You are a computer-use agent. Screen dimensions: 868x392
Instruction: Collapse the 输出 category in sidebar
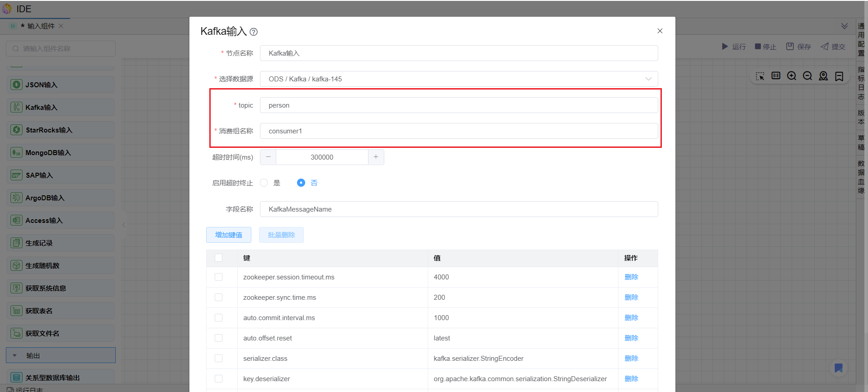[x=15, y=355]
